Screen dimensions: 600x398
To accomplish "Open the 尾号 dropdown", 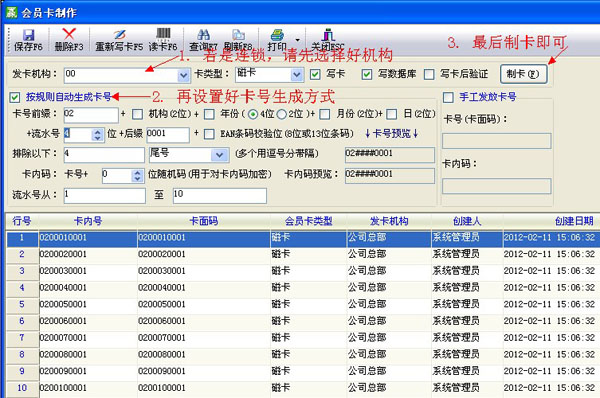I will pos(219,155).
